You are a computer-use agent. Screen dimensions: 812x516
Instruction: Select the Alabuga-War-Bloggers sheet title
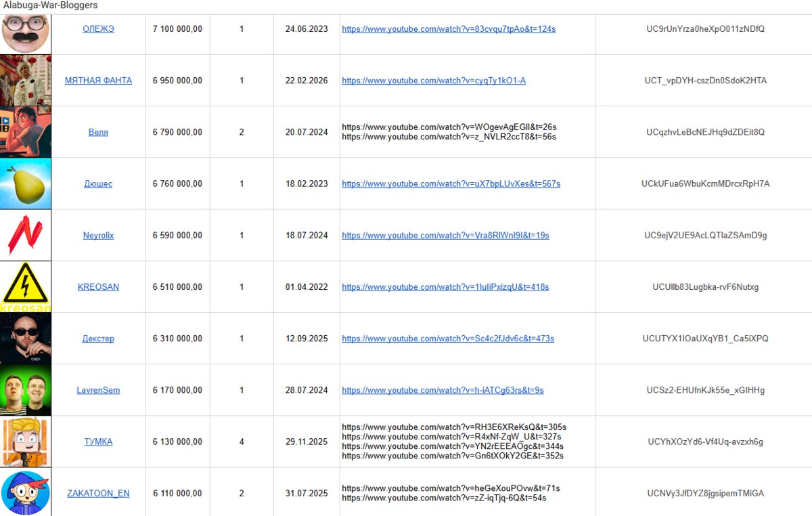tap(51, 5)
